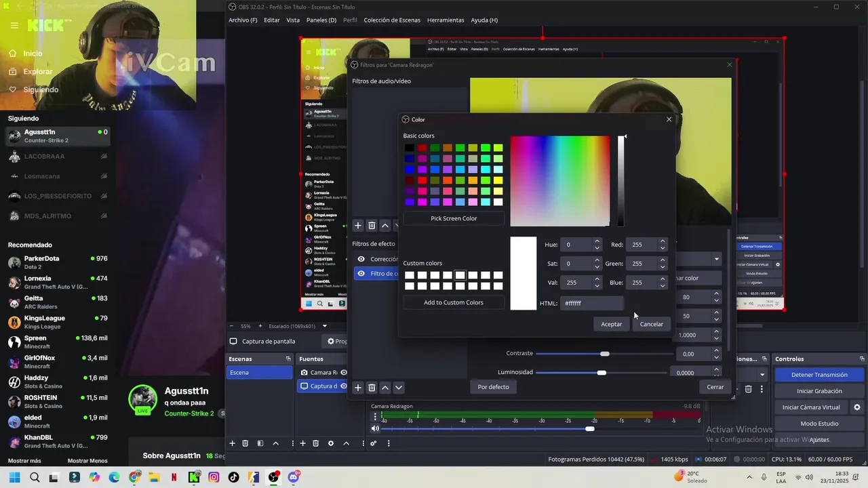Zoom in the OBS preview with plus
Screen dimensions: 868x488
tap(260, 326)
